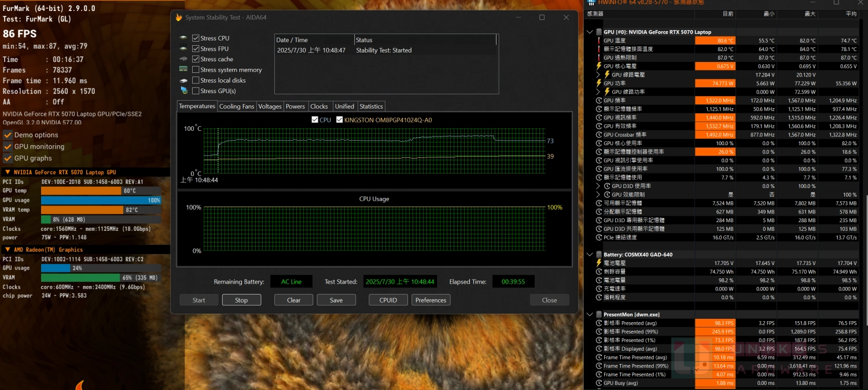
Task: Click the gauge icon for GPU 核心使用率
Action: [x=599, y=143]
